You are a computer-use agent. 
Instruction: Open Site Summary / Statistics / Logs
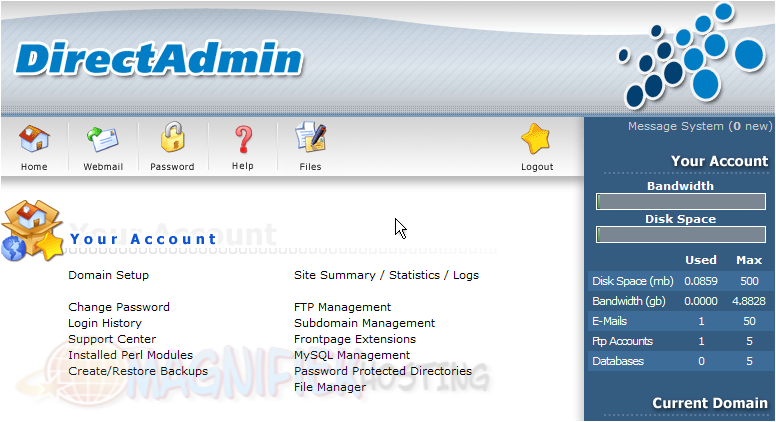pos(387,275)
